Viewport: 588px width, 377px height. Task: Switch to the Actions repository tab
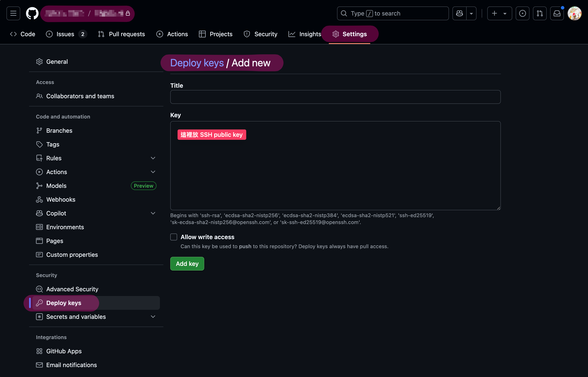click(172, 34)
